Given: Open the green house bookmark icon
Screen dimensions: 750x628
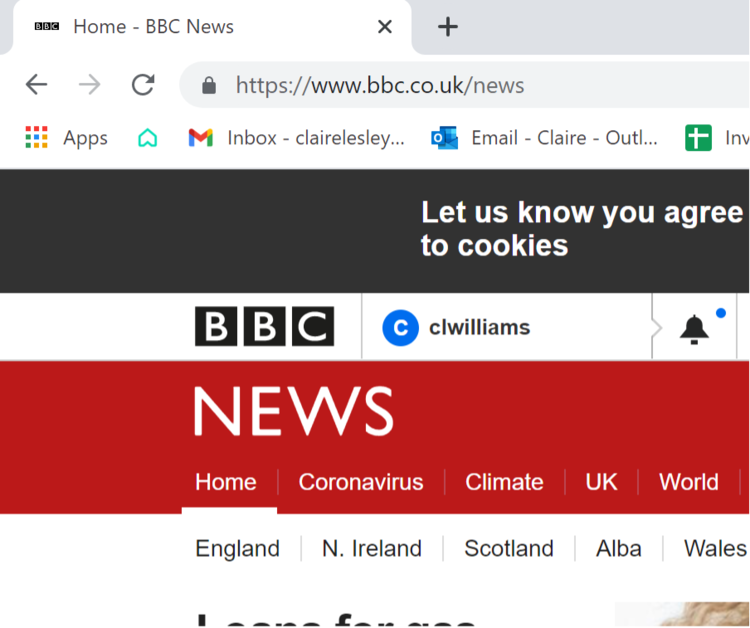Looking at the screenshot, I should pos(148,138).
